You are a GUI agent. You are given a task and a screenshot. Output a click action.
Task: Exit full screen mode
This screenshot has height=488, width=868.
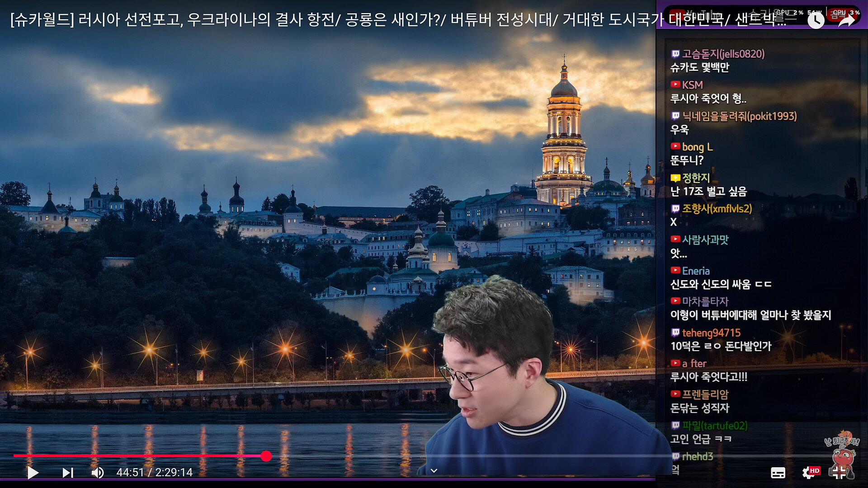[839, 473]
